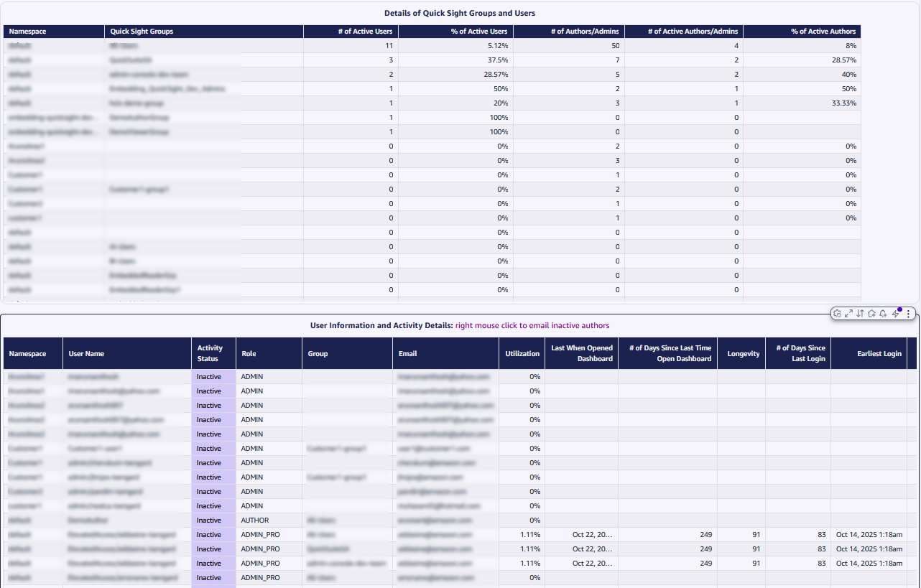This screenshot has width=921, height=588.
Task: Click the 'Utilization' column header
Action: pyautogui.click(x=522, y=353)
